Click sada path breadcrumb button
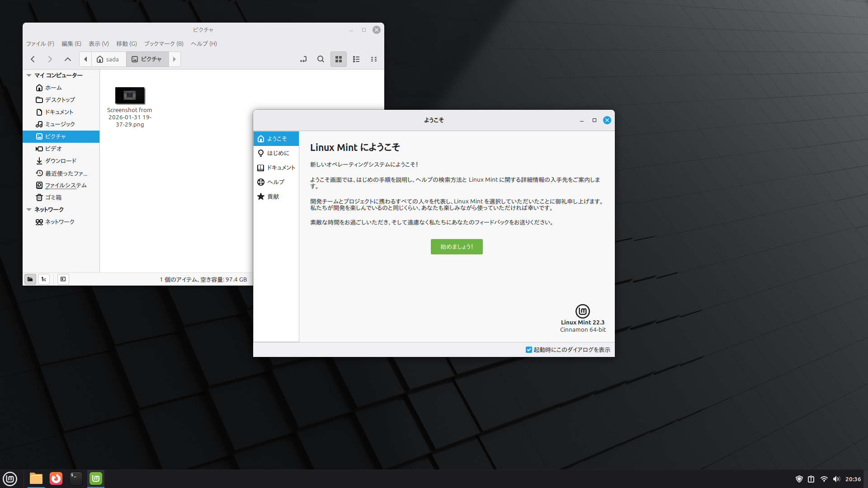This screenshot has height=488, width=868. pos(108,59)
